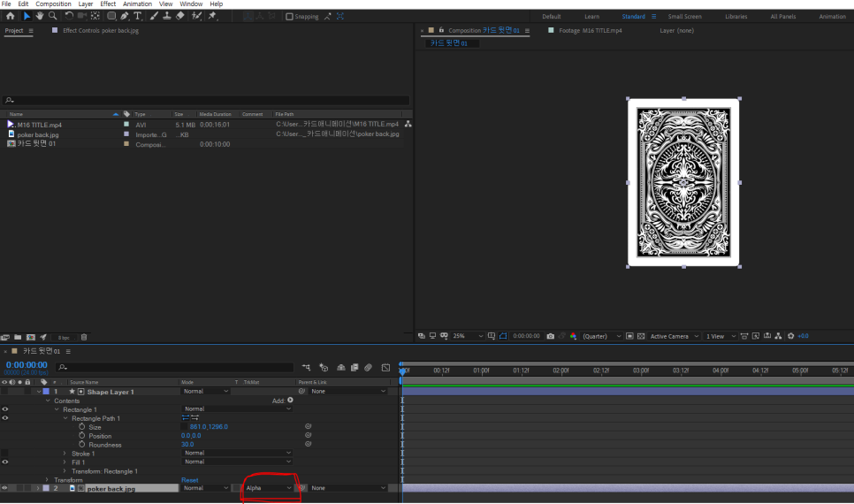Open the Animation menu
The height and width of the screenshot is (504, 854).
tap(137, 4)
